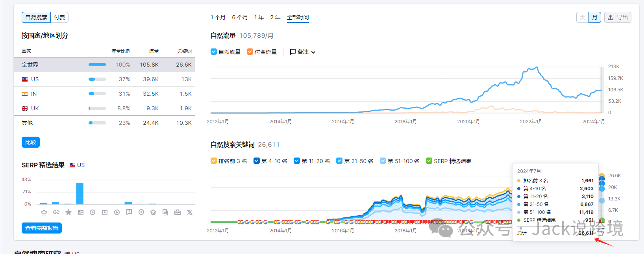This screenshot has width=644, height=254.
Task: Click 11,419 value in 2024年7月 tooltip
Action: [x=586, y=212]
